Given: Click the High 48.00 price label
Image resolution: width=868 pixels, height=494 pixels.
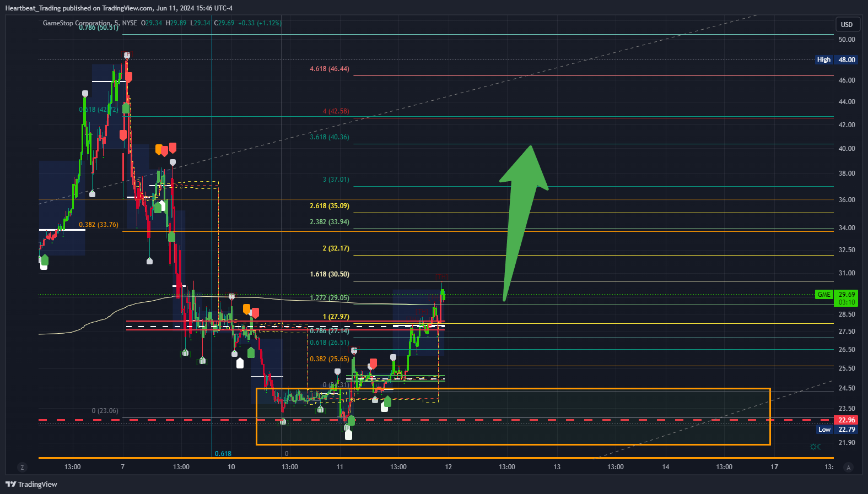Looking at the screenshot, I should [837, 59].
